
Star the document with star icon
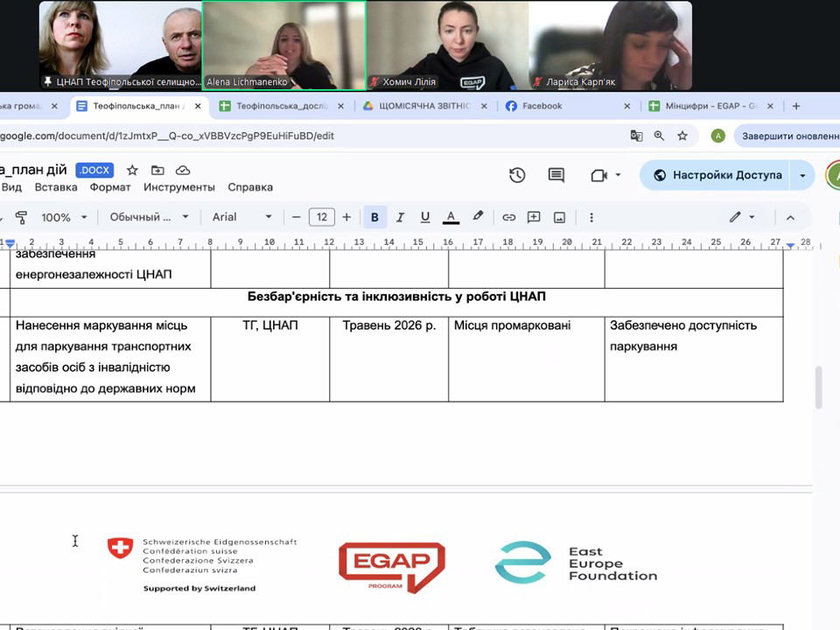(132, 170)
